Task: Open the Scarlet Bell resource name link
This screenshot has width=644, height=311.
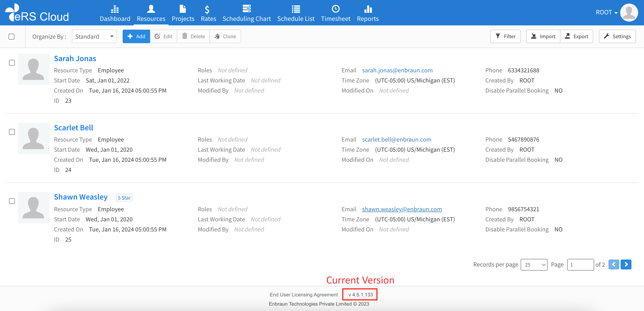Action: (73, 128)
